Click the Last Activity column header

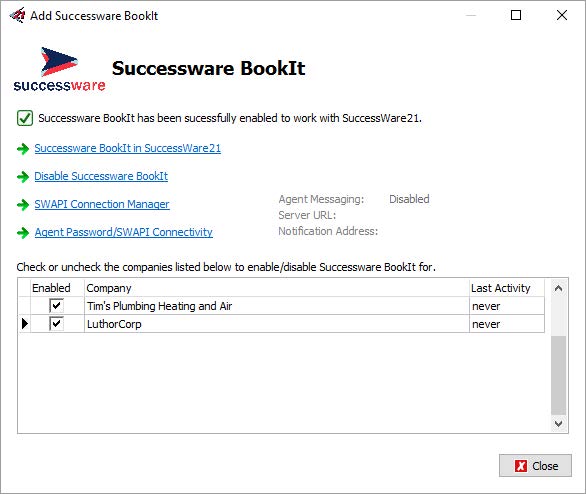(507, 288)
